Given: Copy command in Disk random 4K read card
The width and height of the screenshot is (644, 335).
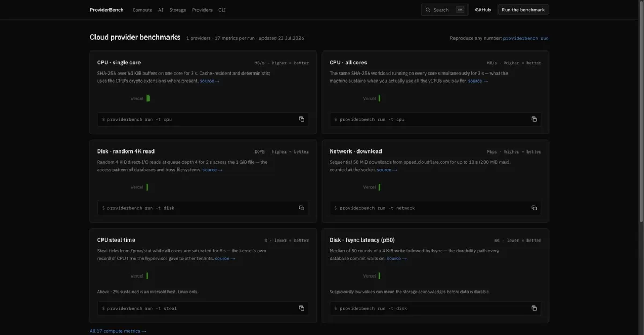Looking at the screenshot, I should point(302,208).
